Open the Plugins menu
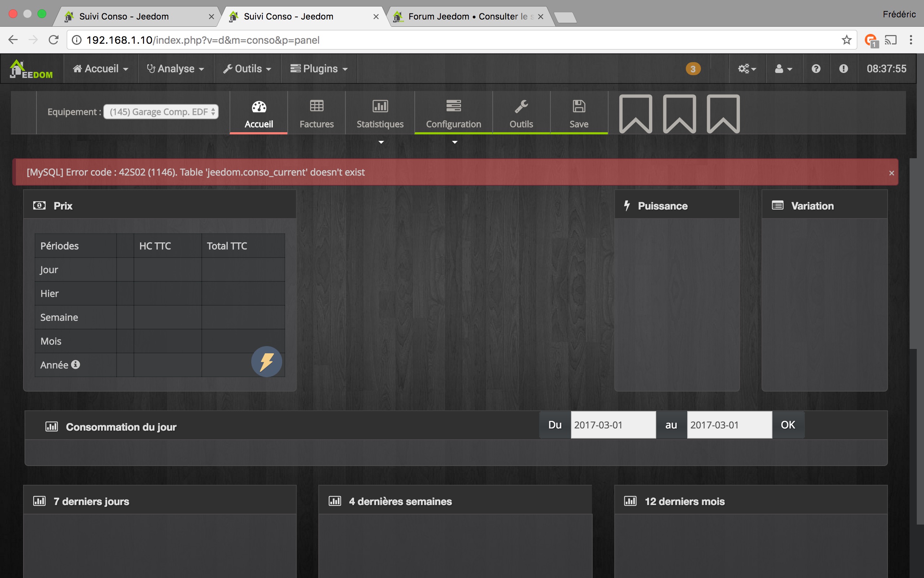Image resolution: width=924 pixels, height=578 pixels. click(319, 69)
